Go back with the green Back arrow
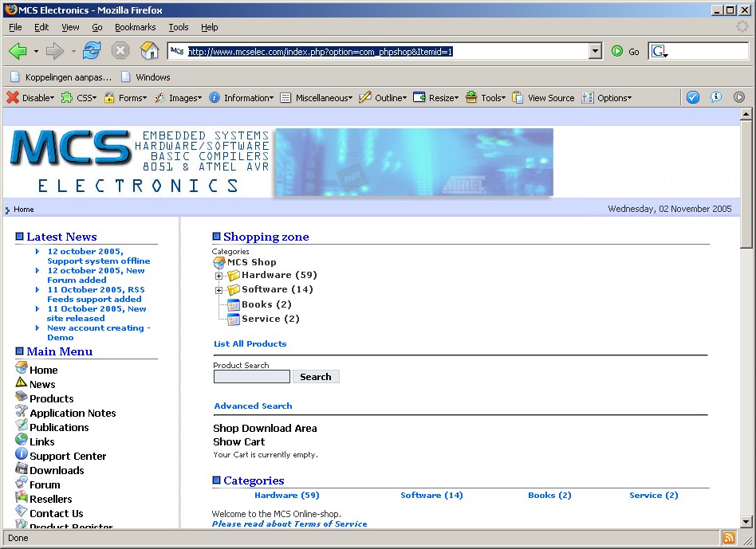 (x=18, y=50)
